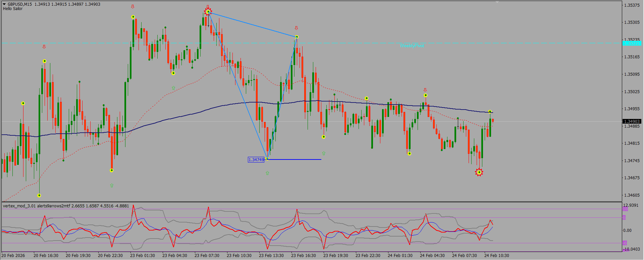Image resolution: width=644 pixels, height=260 pixels.
Task: Click the purple 10 level label in the indicator window
Action: 625,209
